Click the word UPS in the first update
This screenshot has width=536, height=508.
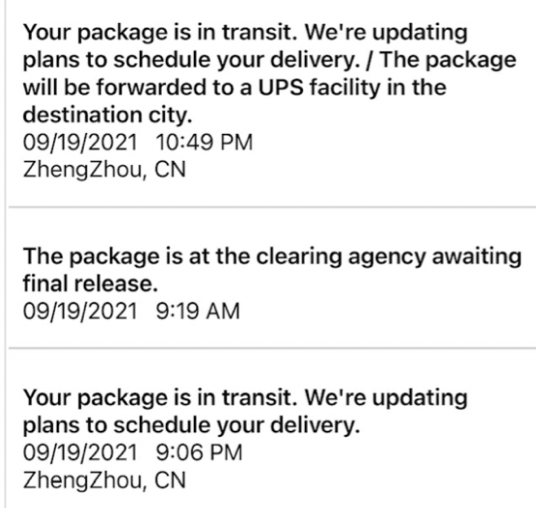[x=280, y=87]
